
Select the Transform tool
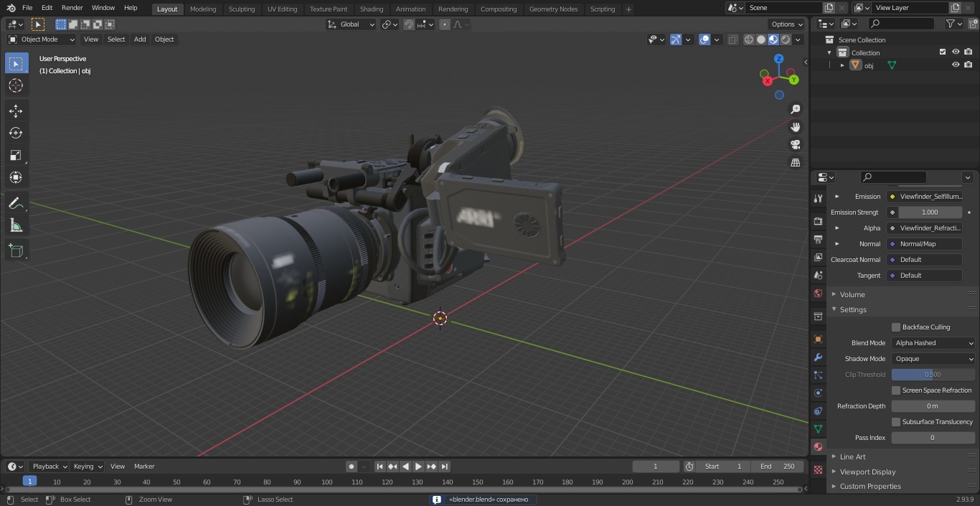16,177
